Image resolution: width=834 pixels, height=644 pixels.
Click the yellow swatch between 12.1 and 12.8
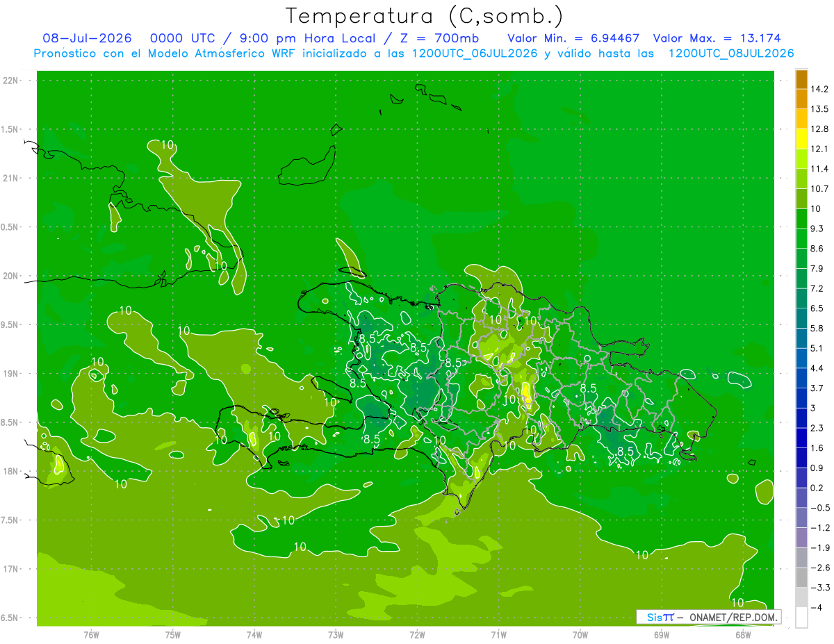click(x=802, y=139)
